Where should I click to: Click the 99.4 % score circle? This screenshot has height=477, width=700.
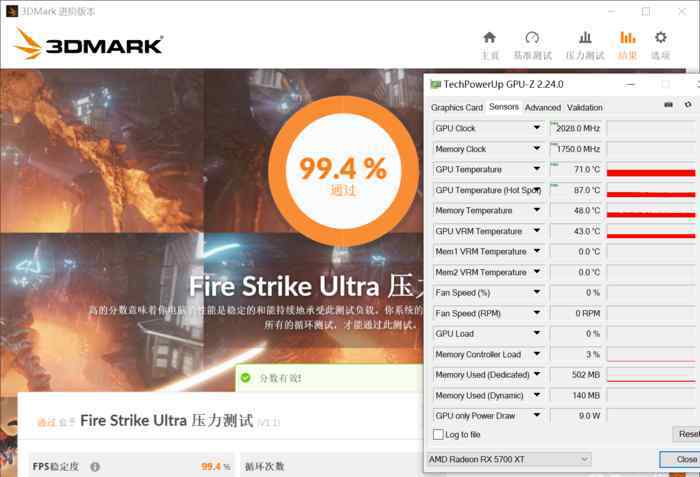(343, 171)
